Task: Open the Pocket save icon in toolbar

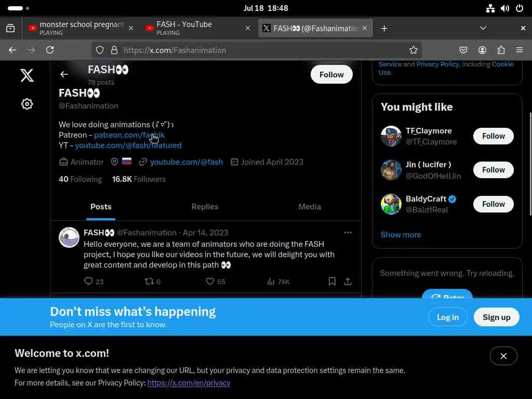Action: (463, 50)
